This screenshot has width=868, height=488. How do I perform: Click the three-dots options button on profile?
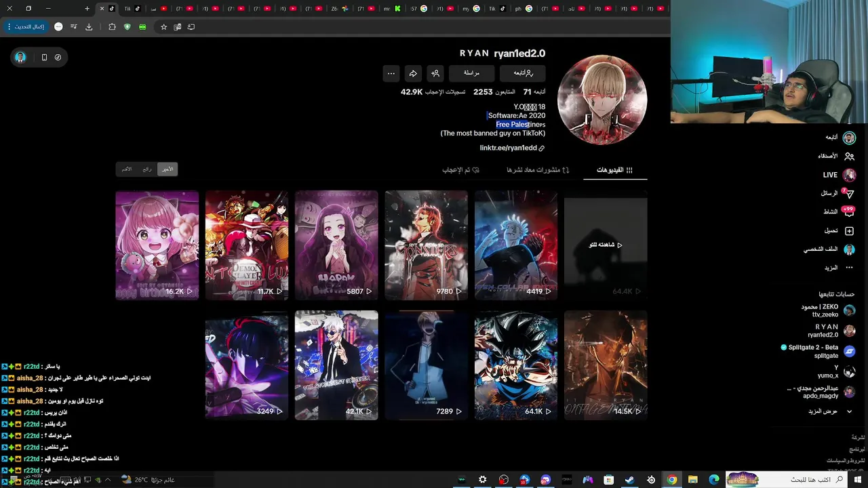click(x=391, y=73)
